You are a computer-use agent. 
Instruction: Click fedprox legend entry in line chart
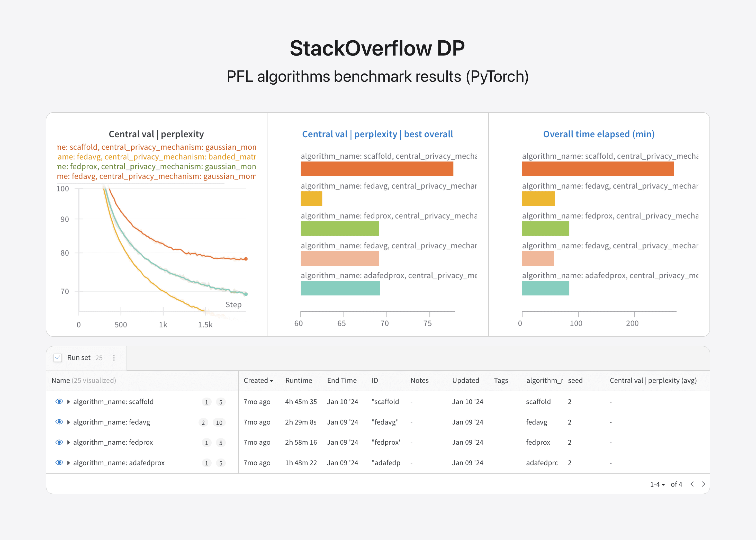156,166
